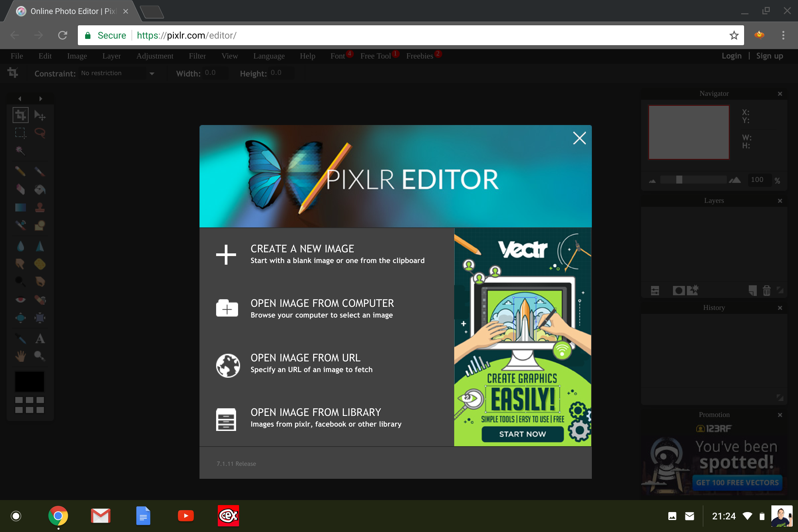
Task: Click the Width input field
Action: [x=215, y=73]
